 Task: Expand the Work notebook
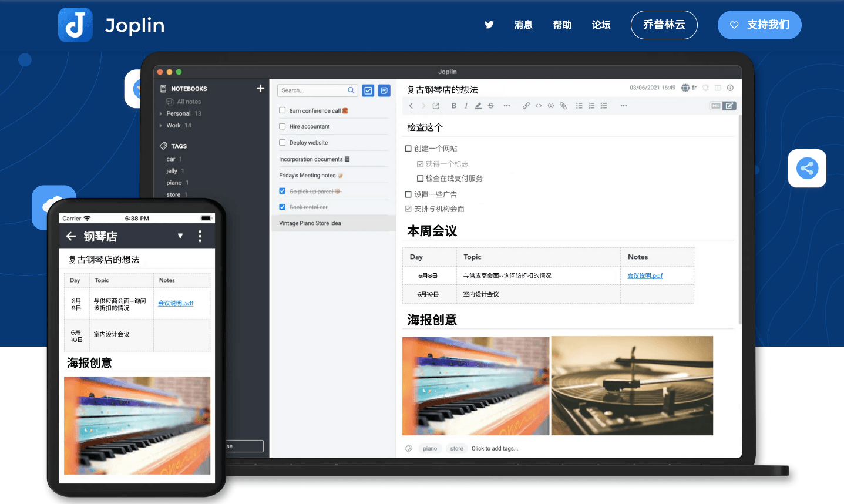(x=160, y=125)
